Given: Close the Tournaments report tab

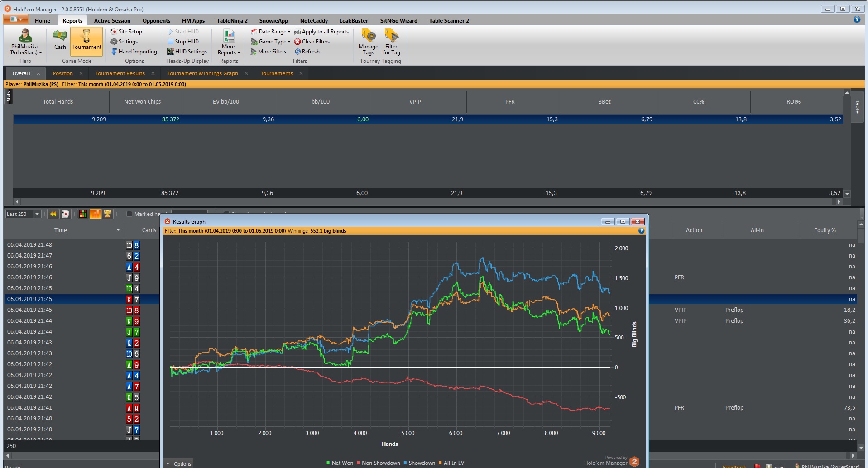Looking at the screenshot, I should 301,73.
